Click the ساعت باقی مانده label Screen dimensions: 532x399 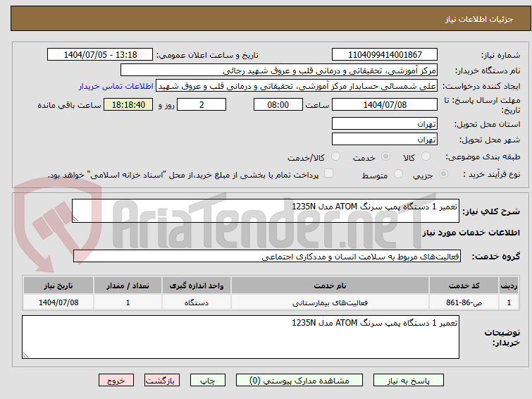69,105
